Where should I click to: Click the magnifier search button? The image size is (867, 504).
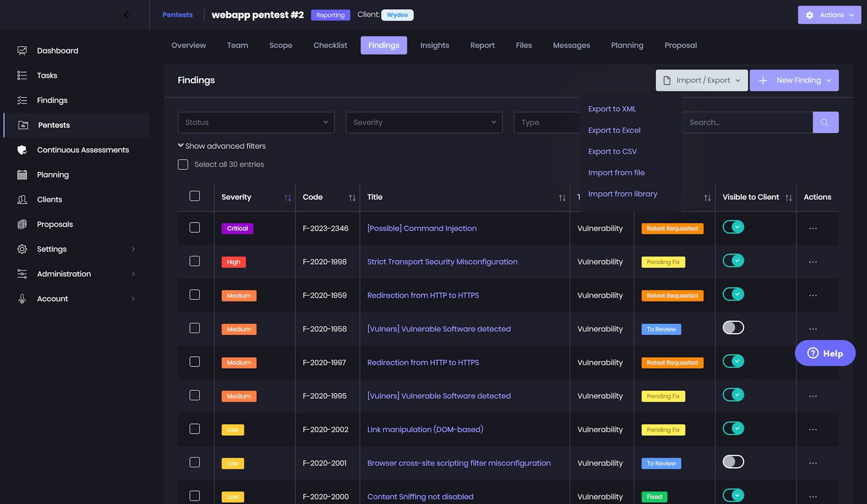(825, 122)
